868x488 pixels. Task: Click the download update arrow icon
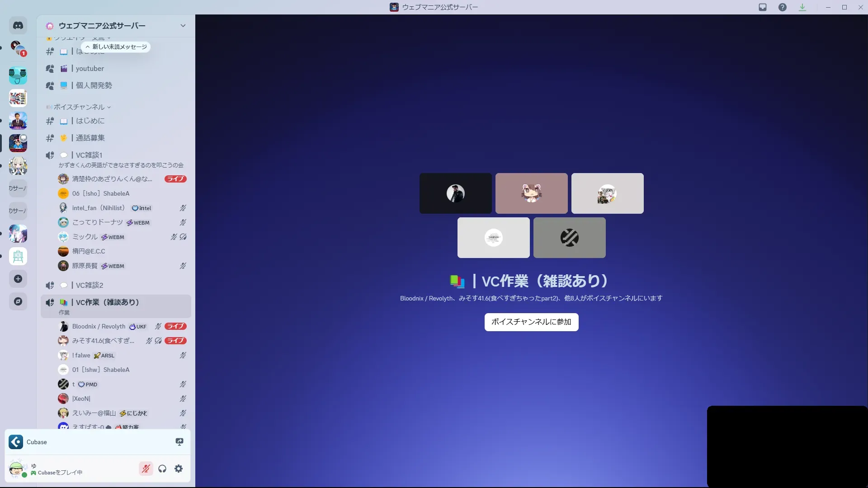pyautogui.click(x=802, y=7)
